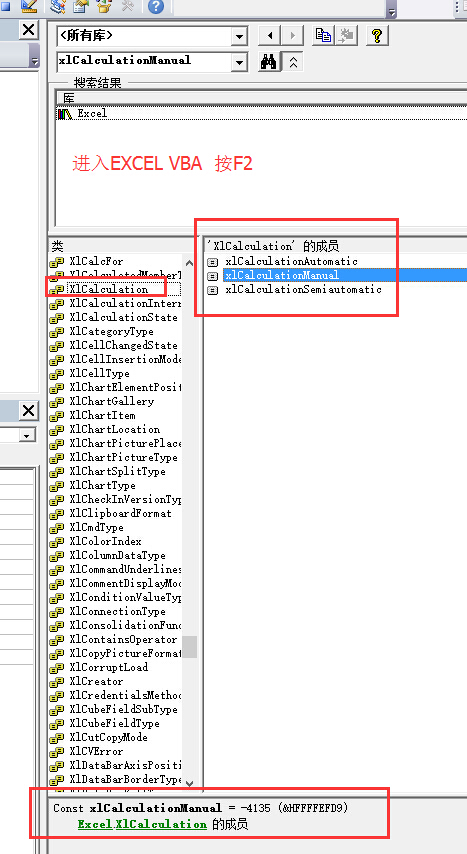Go back with the left arrow button
The width and height of the screenshot is (467, 854).
pos(269,36)
